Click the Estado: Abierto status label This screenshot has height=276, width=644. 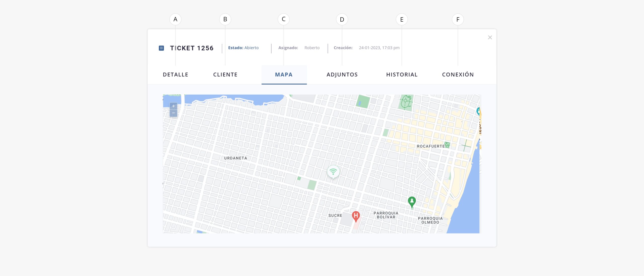coord(243,48)
